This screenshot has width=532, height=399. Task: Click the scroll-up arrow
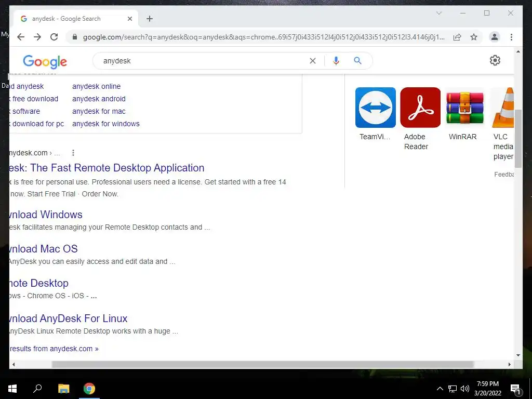pos(518,51)
